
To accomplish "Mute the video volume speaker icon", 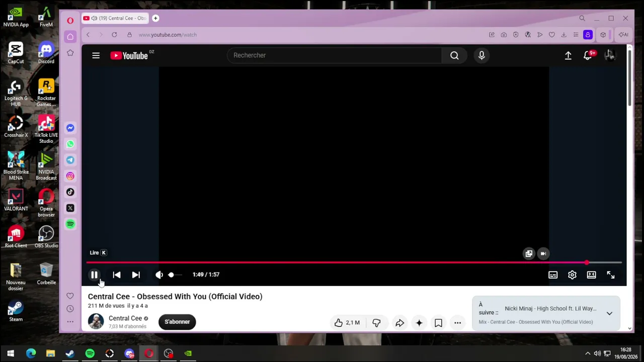I will click(x=159, y=275).
